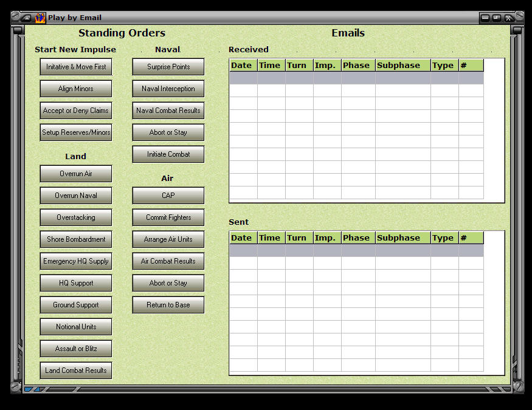Minimize the Play by Email window
This screenshot has height=410, width=532.
pos(485,18)
